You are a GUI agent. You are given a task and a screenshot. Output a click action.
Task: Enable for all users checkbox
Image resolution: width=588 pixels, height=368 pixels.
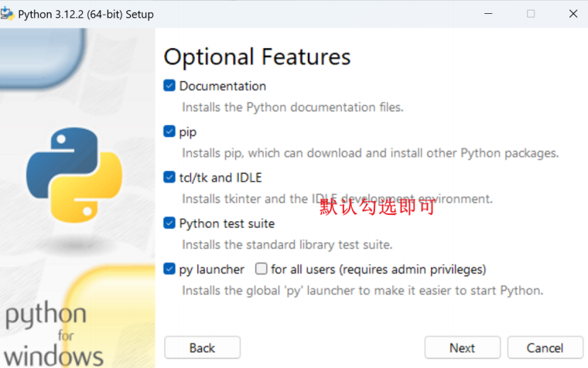261,269
